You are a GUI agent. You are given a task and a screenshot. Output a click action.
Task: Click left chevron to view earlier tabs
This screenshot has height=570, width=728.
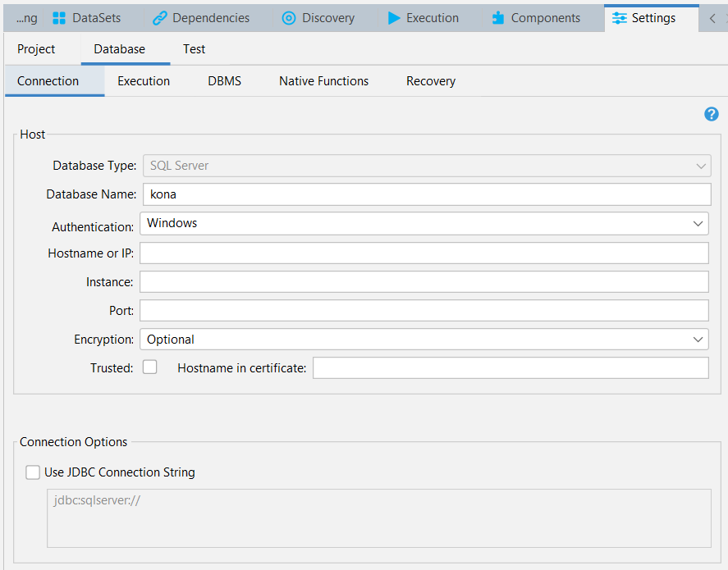click(x=712, y=19)
